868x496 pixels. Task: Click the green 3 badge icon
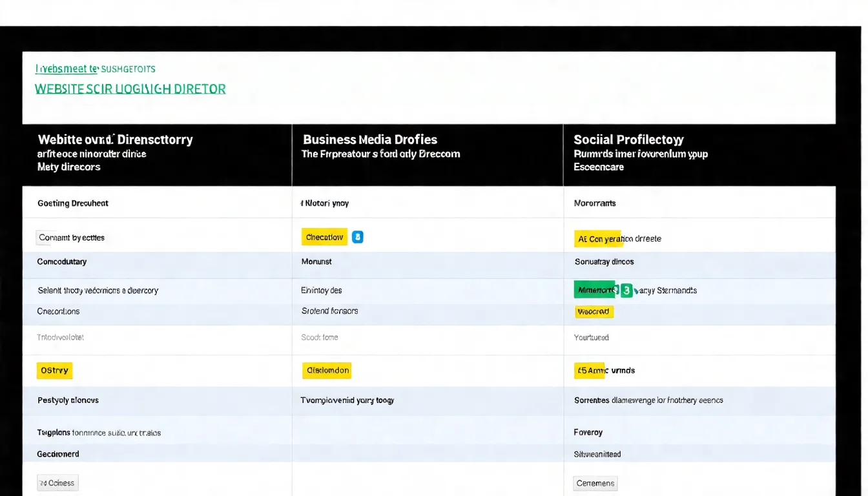click(626, 290)
